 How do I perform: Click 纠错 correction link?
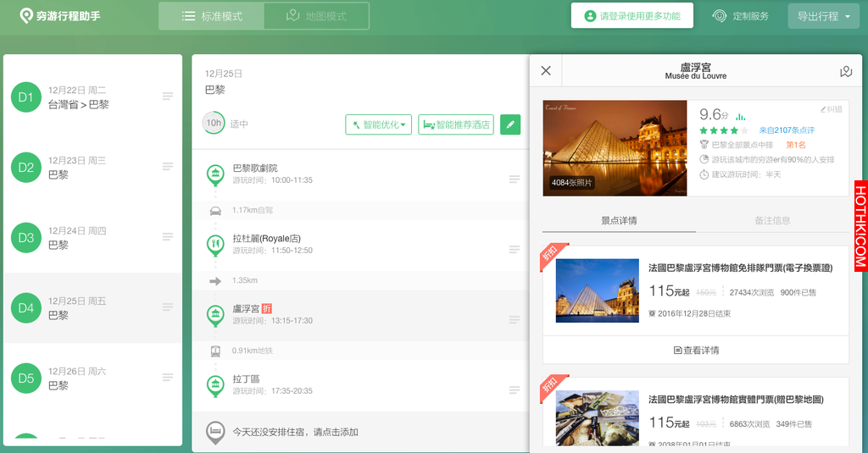[x=832, y=109]
